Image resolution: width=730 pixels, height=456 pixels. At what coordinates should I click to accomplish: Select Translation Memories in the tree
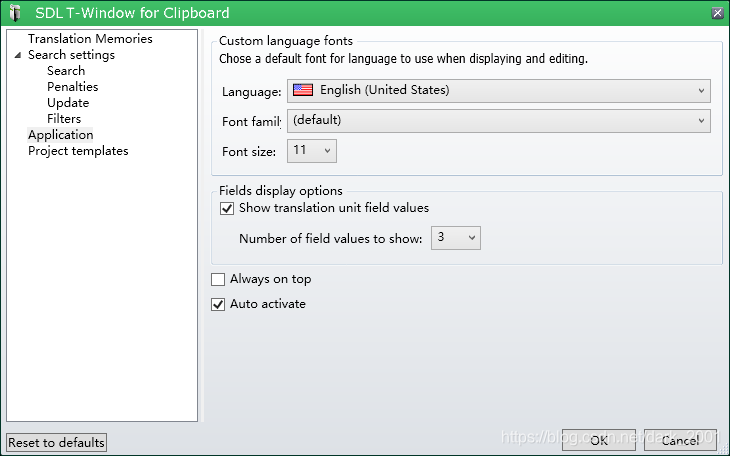(90, 39)
